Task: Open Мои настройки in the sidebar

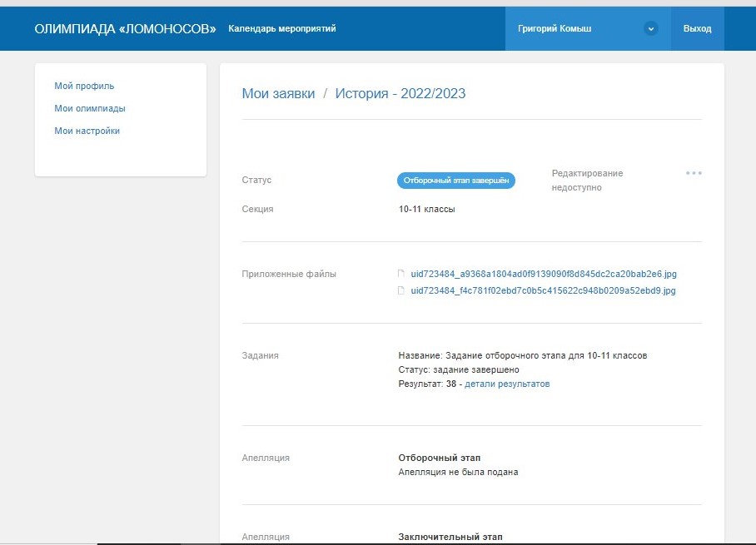Action: click(87, 131)
